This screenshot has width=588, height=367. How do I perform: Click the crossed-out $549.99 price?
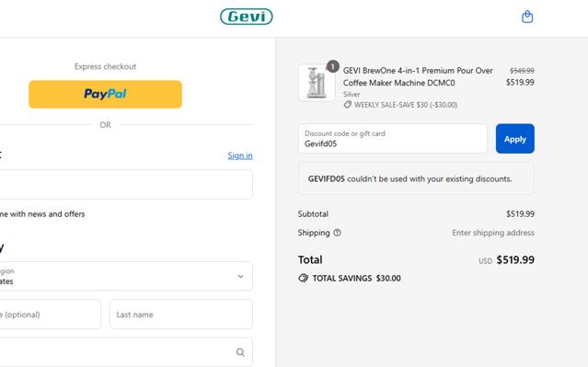point(522,71)
